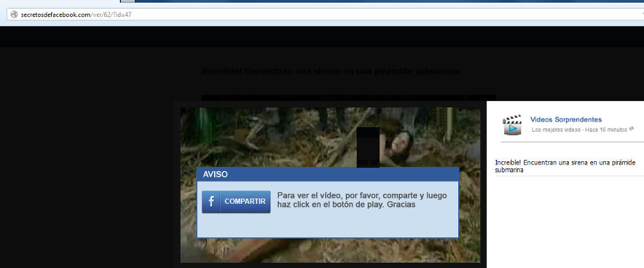Viewport: 644px width, 268px height.
Task: Click the black censor box on video
Action: pyautogui.click(x=368, y=145)
